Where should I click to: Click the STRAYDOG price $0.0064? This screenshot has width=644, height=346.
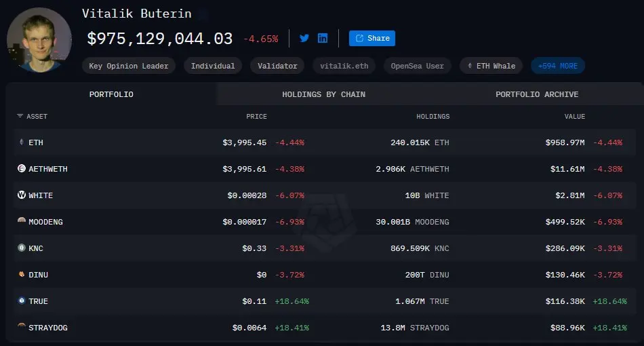pos(249,328)
